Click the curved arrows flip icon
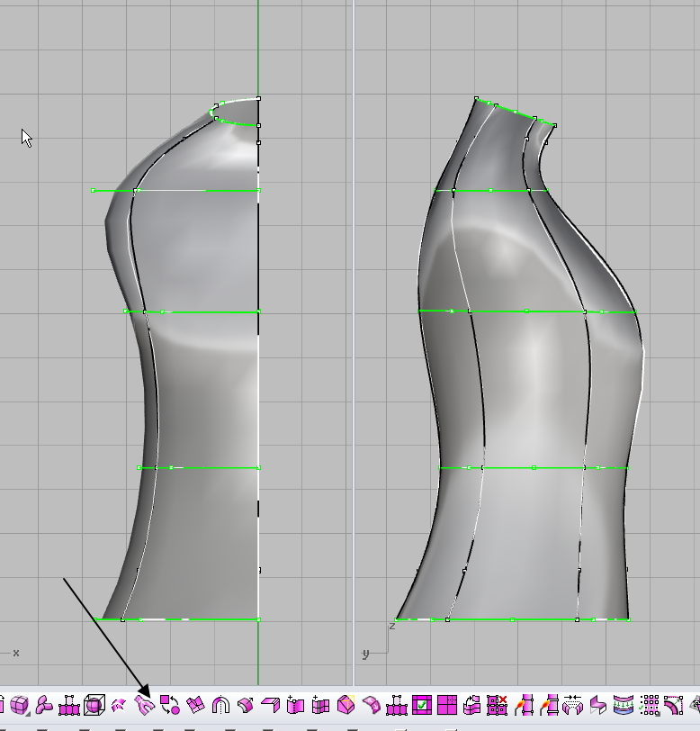 (119, 706)
